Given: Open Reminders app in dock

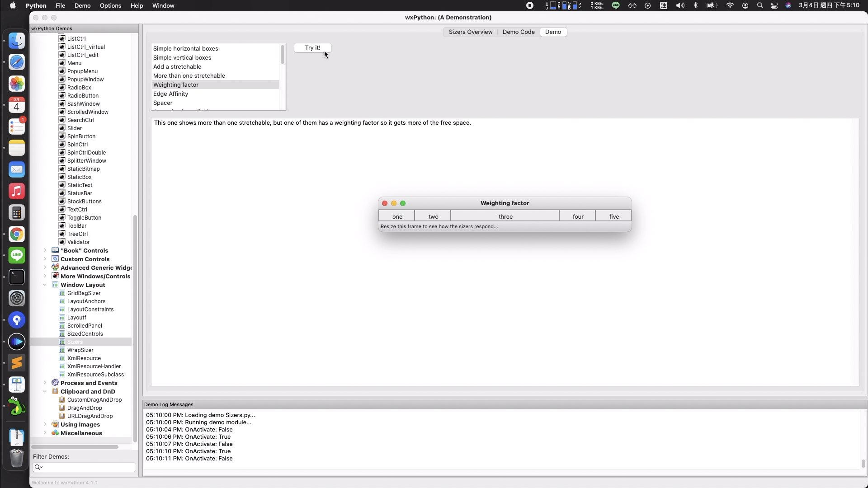Looking at the screenshot, I should (x=17, y=127).
